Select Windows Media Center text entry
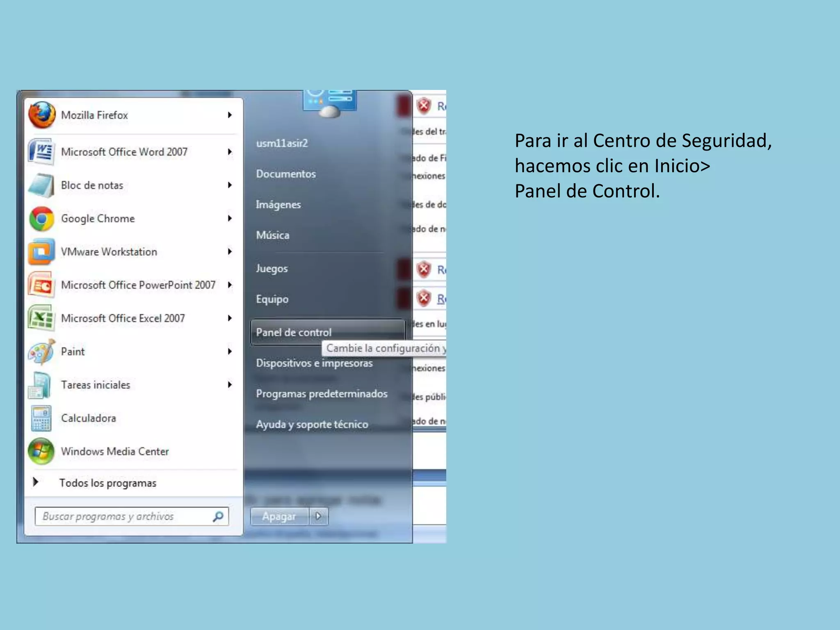 pos(115,451)
